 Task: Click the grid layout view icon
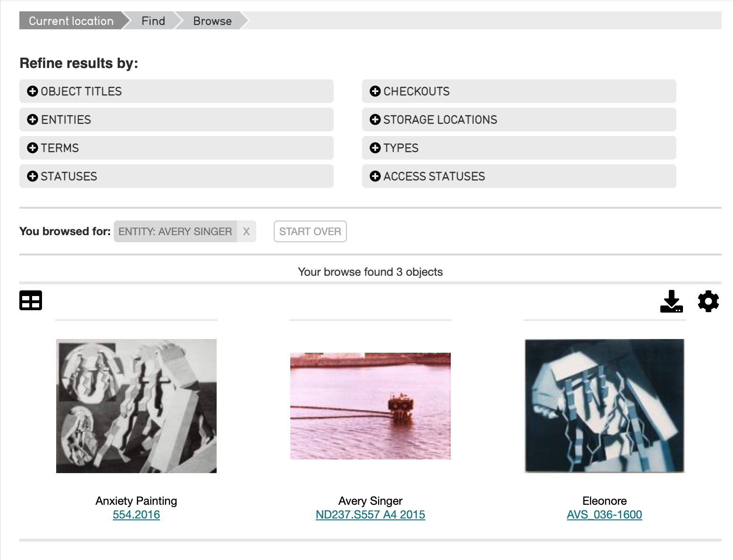31,300
